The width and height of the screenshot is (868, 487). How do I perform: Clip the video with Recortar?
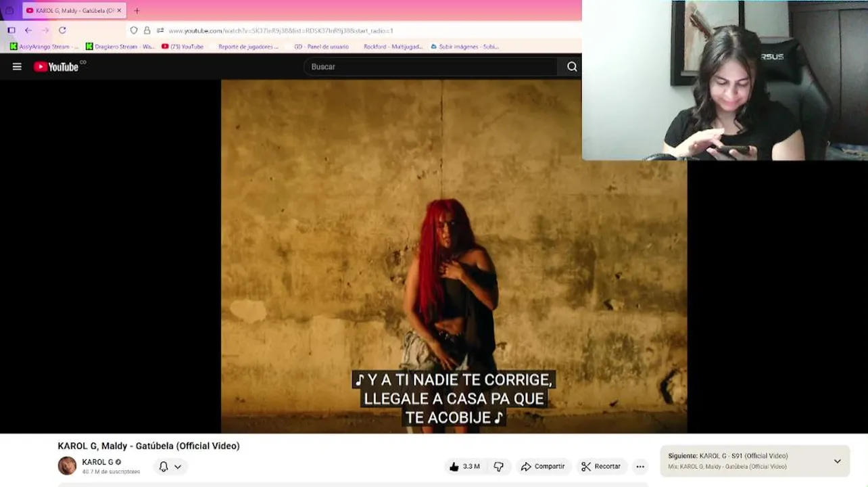point(601,466)
